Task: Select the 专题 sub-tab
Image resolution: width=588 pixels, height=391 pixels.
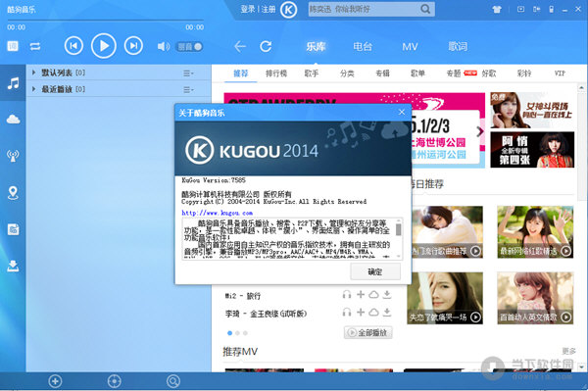Action: (x=454, y=73)
